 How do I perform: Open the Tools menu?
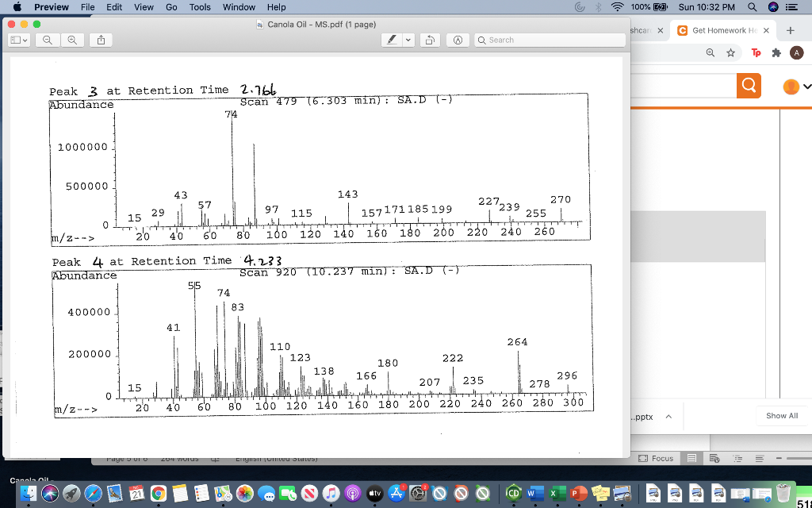coord(199,7)
